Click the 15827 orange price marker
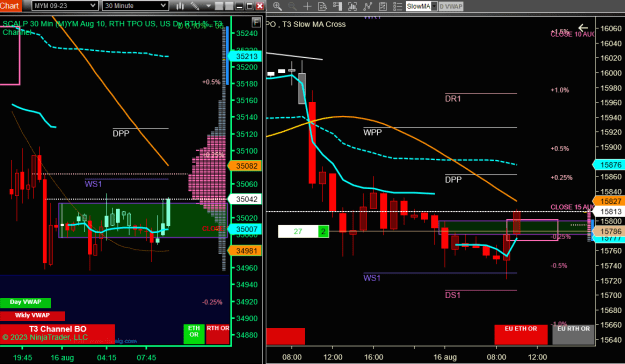 609,201
